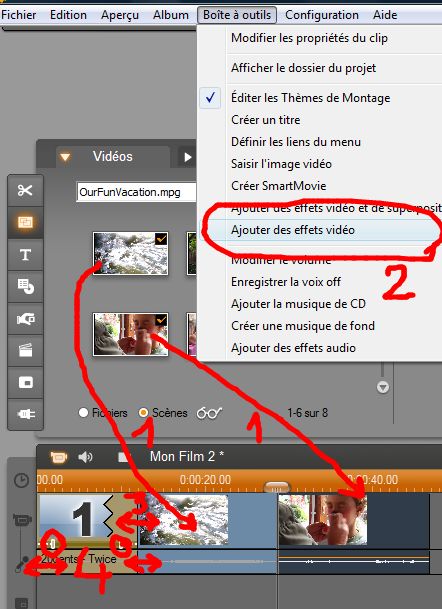
Task: Open the Edition menu
Action: tap(68, 15)
